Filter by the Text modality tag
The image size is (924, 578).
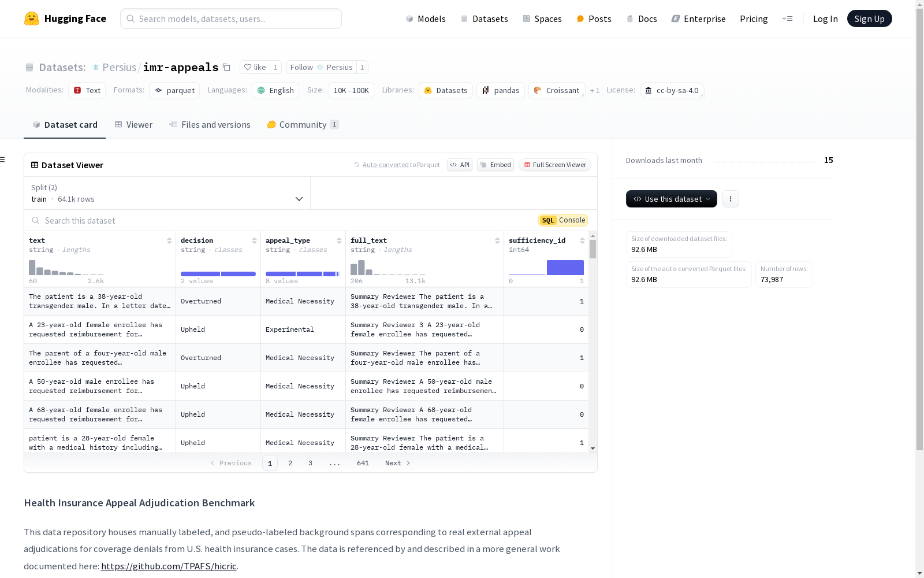pyautogui.click(x=87, y=90)
